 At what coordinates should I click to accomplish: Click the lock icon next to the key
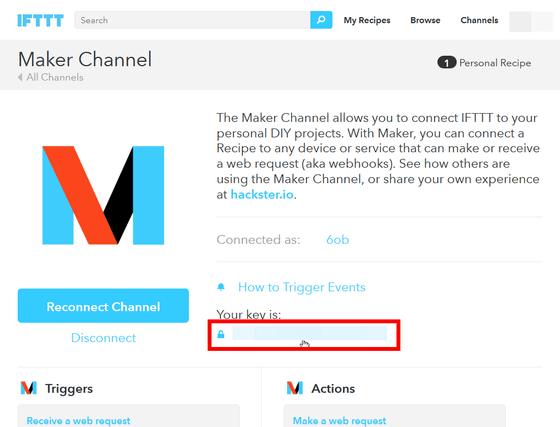coord(221,334)
